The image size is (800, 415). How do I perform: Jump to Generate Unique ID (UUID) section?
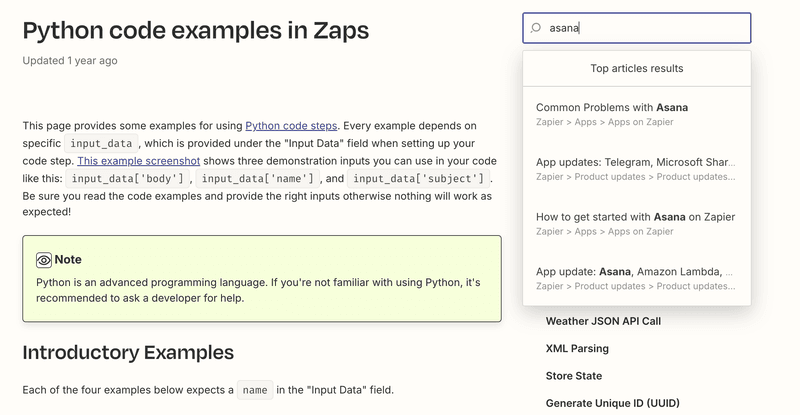coord(613,403)
